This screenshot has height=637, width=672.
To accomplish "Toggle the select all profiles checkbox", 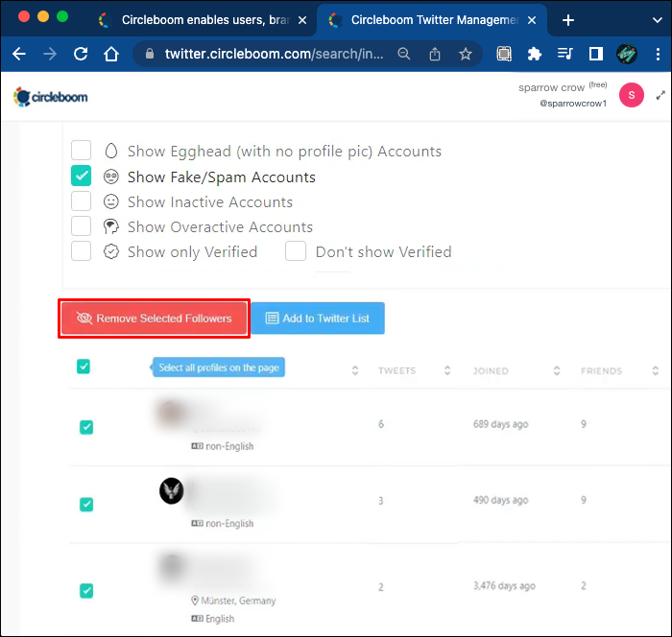I will coord(84,366).
